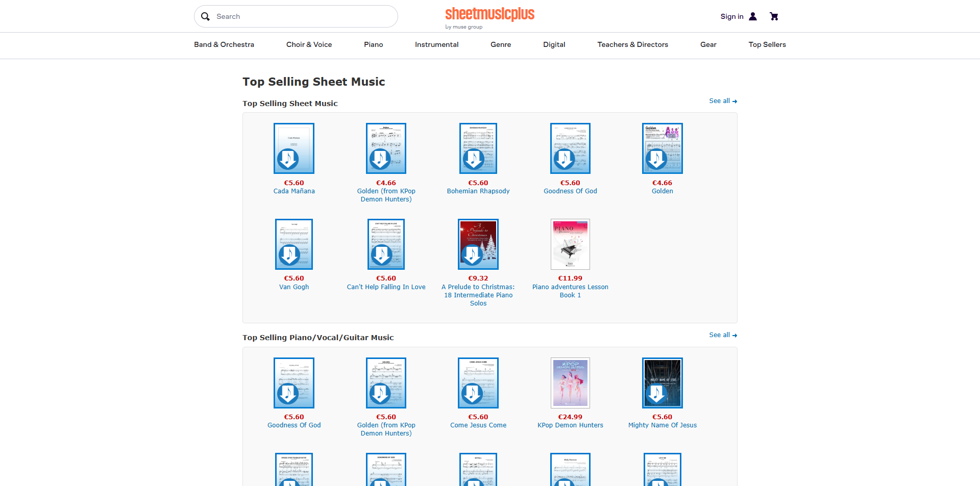Click the €24.99 price text
The height and width of the screenshot is (486, 980).
point(570,417)
